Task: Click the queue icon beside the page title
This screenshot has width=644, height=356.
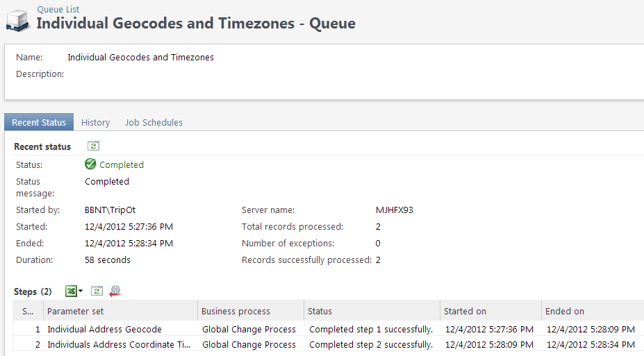Action: pos(17,19)
